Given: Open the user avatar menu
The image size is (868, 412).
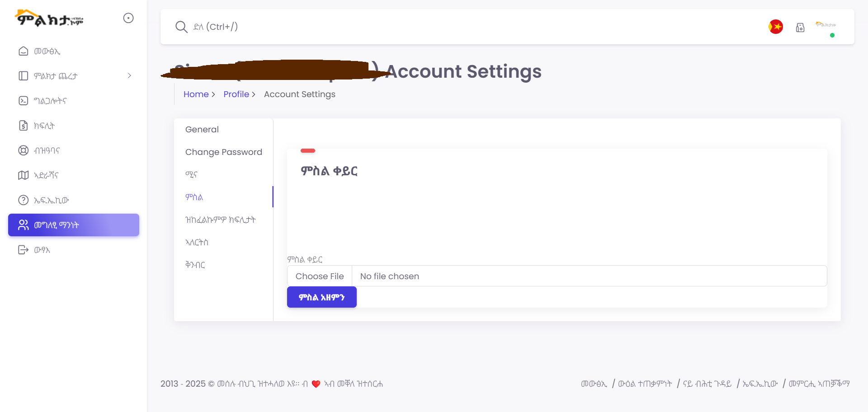Looking at the screenshot, I should pyautogui.click(x=826, y=26).
